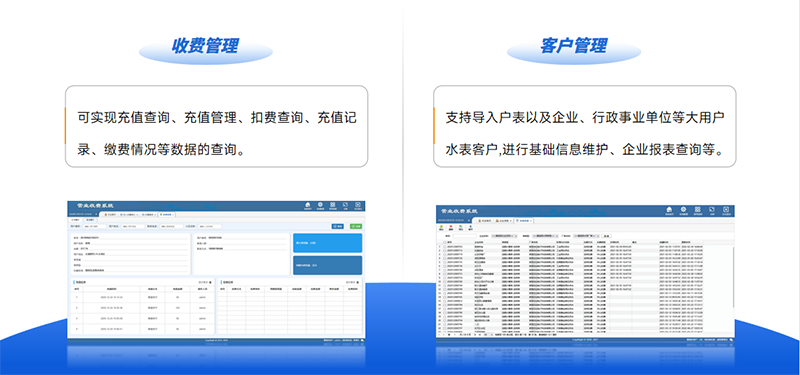The width and height of the screenshot is (800, 375).
Task: Switch to the unselected grey sub-tab in the billing screenshot
Action: click(x=90, y=220)
